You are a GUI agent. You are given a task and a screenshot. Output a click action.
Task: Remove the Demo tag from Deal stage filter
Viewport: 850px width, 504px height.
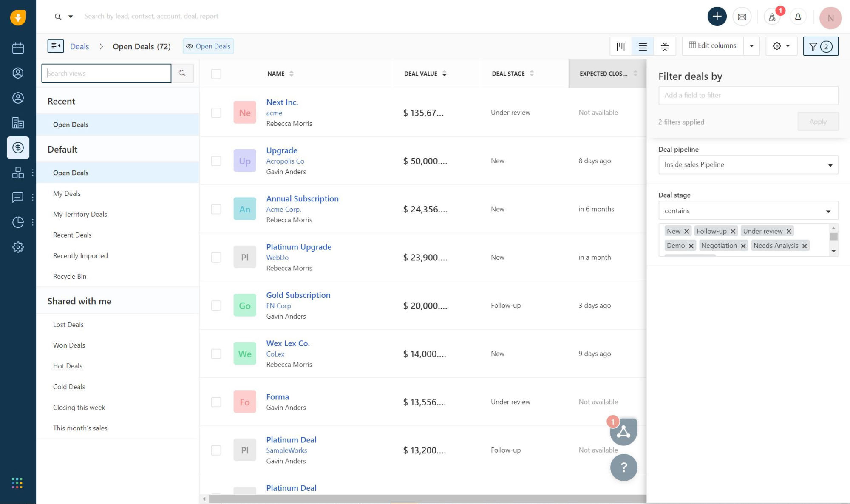click(691, 246)
